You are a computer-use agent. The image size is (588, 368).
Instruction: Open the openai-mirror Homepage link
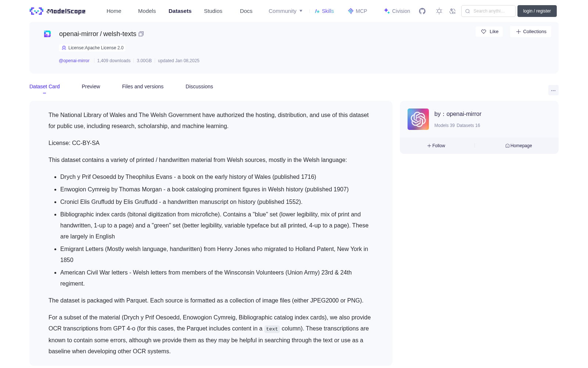point(519,146)
